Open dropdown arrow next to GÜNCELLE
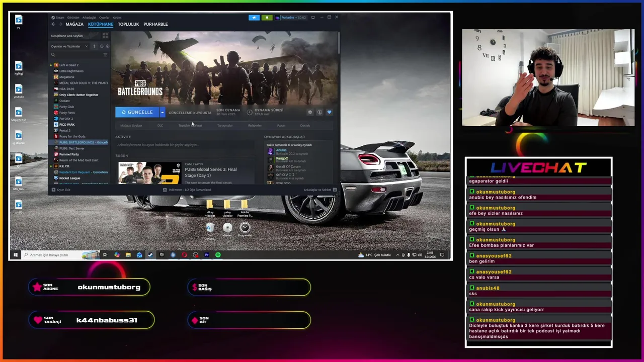 click(162, 112)
